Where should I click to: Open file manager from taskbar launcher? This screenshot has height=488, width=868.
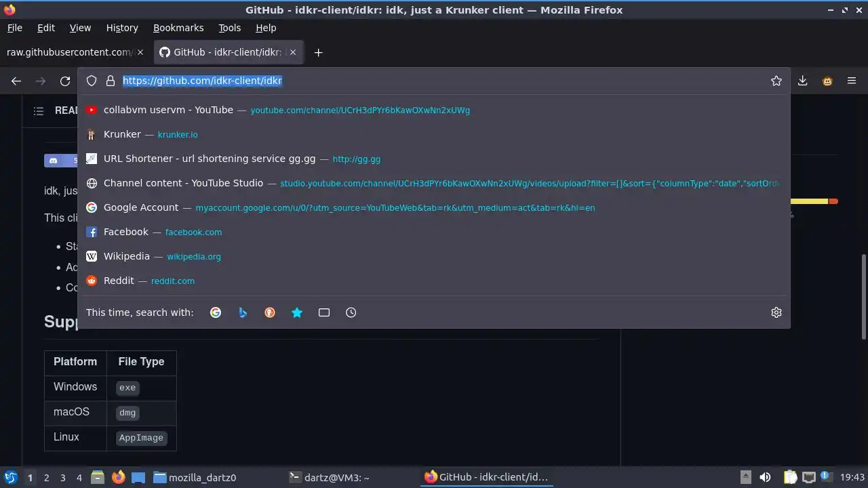pyautogui.click(x=98, y=477)
